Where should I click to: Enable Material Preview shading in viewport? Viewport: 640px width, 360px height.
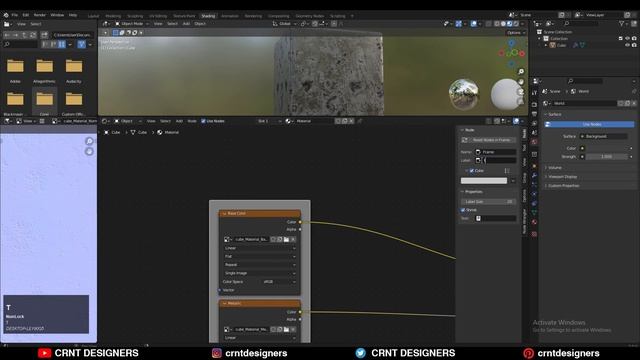pyautogui.click(x=509, y=24)
